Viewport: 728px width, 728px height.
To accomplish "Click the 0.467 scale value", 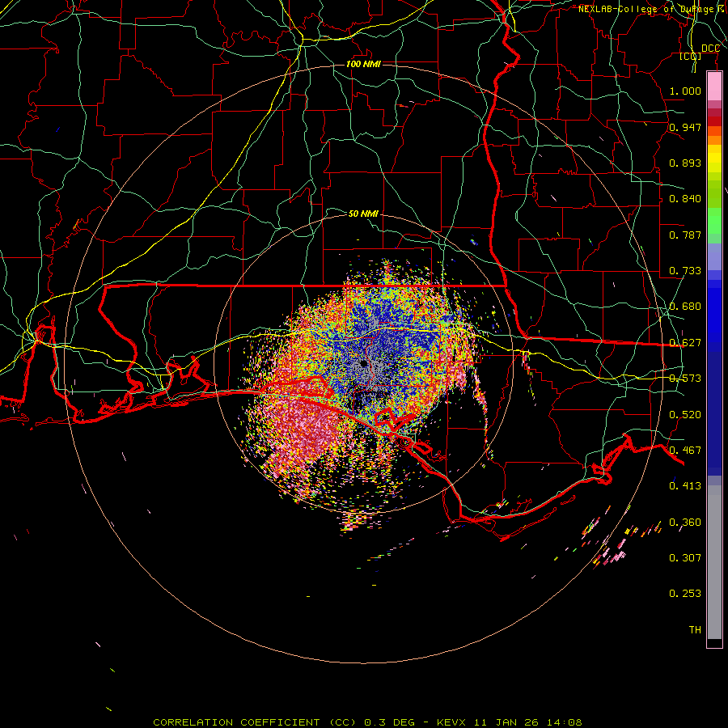I will point(685,451).
